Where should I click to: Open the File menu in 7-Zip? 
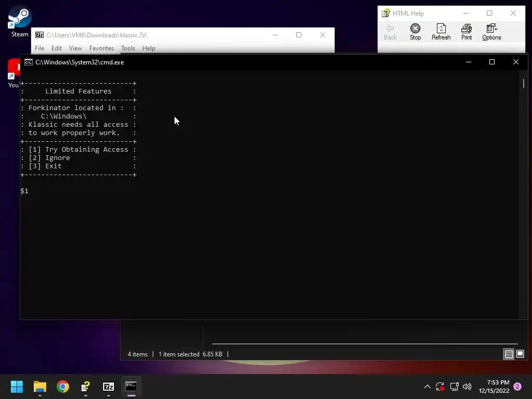(x=39, y=48)
